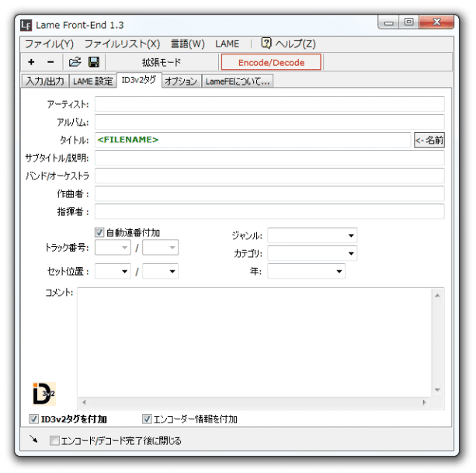
Task: Enable エンコード/デコード完了後に閉じる checkbox
Action: [x=54, y=440]
